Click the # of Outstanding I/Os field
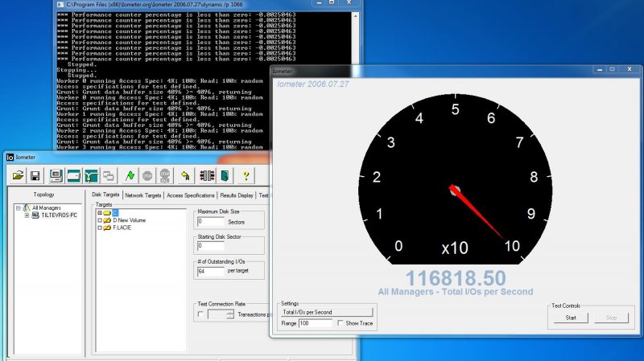 211,271
